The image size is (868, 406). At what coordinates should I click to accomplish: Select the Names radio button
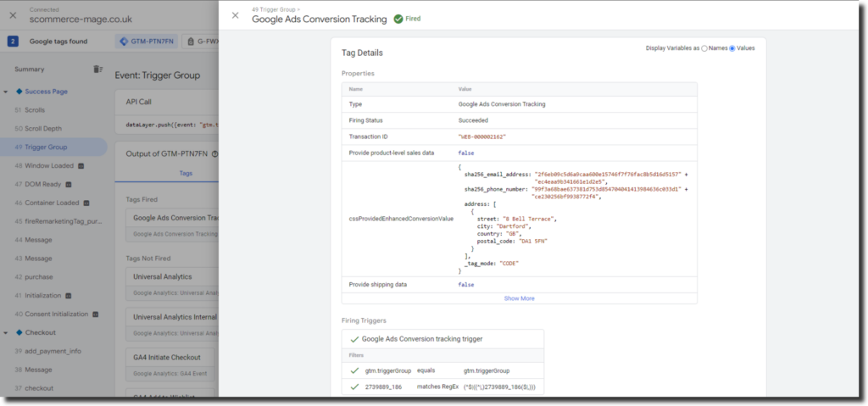(x=704, y=48)
